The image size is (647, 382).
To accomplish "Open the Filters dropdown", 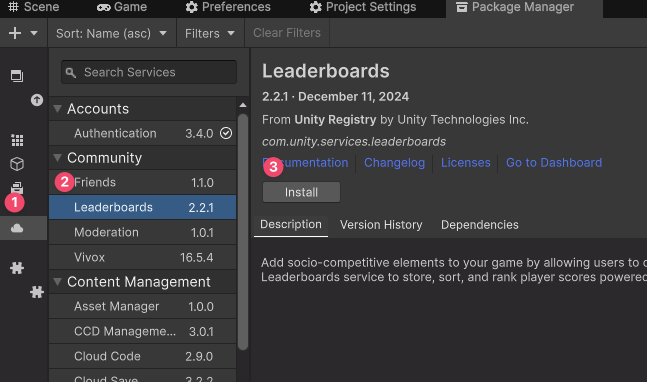I will tap(210, 33).
